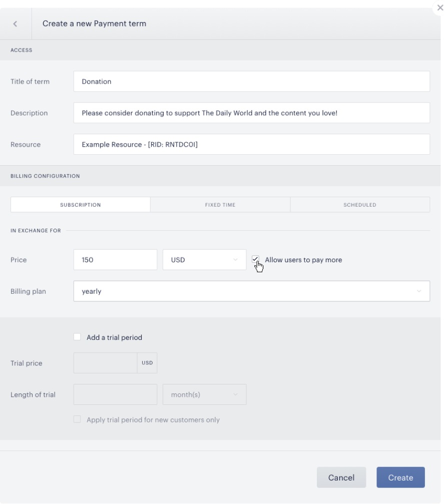Screen dimensions: 448x504
Task: Edit the Description text field
Action: tap(252, 113)
